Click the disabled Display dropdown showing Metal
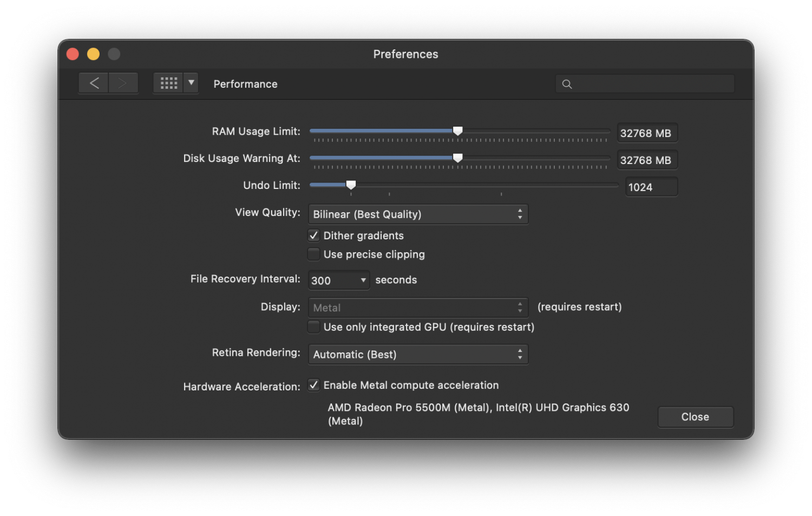The image size is (812, 516). click(x=417, y=307)
